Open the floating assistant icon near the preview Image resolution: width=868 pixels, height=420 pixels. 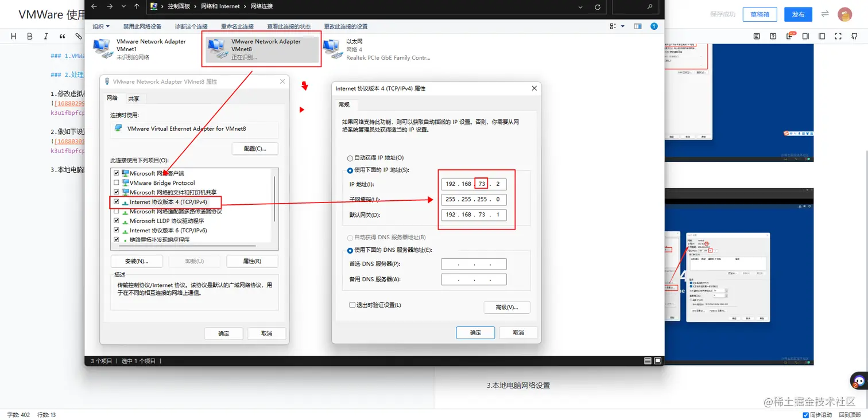coord(858,380)
